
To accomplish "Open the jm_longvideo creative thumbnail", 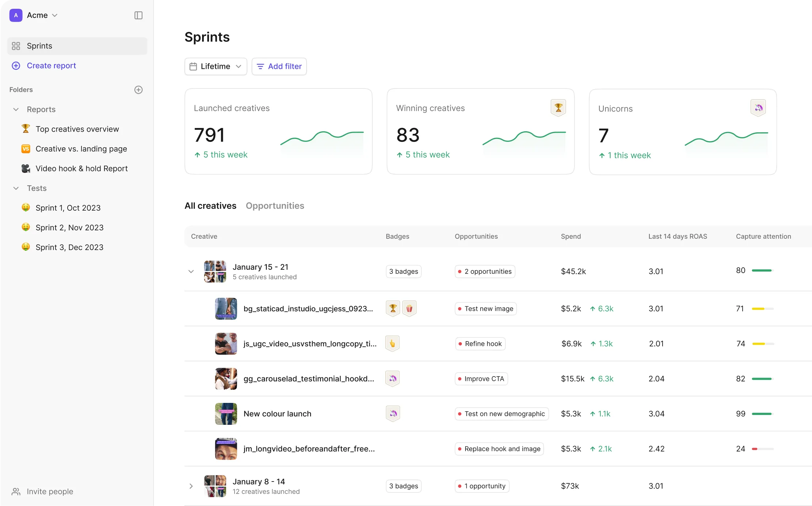I will pyautogui.click(x=226, y=449).
